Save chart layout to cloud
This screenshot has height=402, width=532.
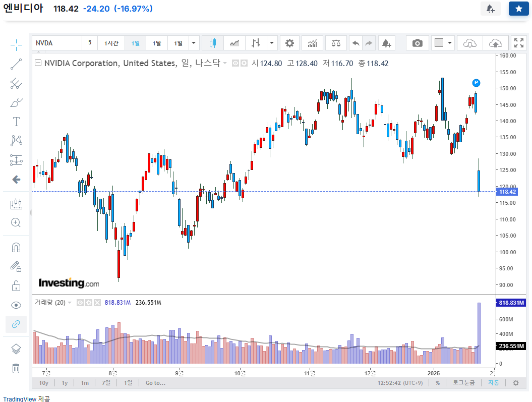495,43
